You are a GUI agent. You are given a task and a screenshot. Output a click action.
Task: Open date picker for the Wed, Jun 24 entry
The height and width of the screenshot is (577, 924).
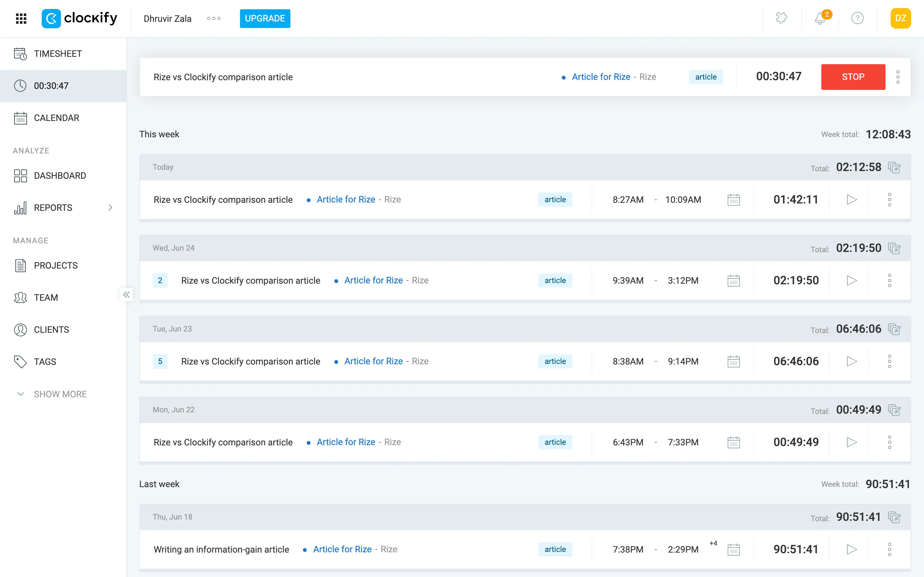click(733, 280)
